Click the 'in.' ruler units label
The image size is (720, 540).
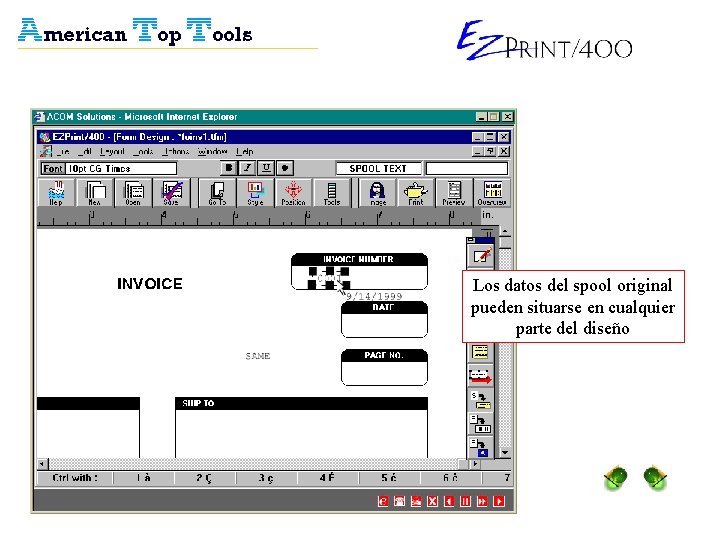tap(487, 215)
